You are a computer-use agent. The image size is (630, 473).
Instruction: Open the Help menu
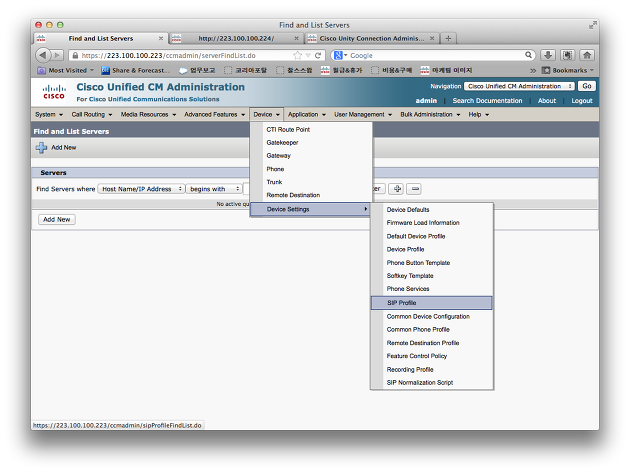point(478,115)
